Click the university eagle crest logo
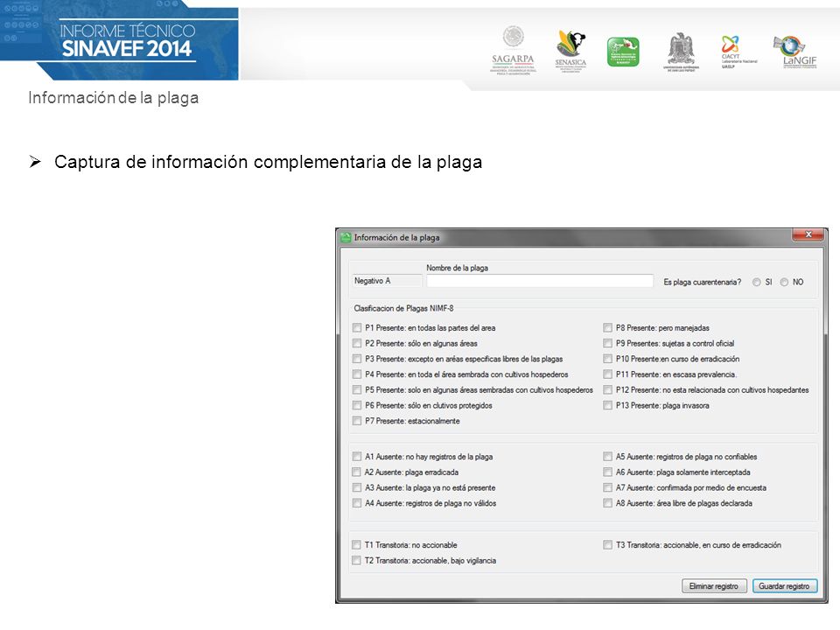Viewport: 840px width, 630px height. [x=681, y=52]
